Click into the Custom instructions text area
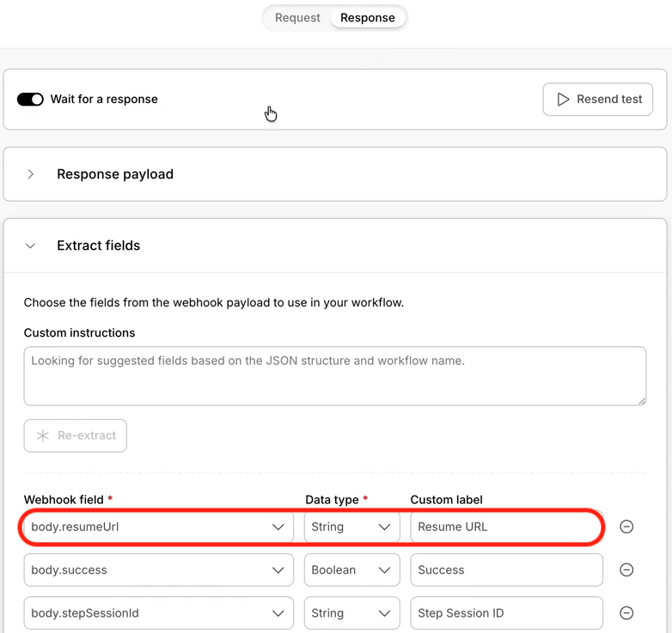Screen dimensions: 672x633 click(x=335, y=375)
